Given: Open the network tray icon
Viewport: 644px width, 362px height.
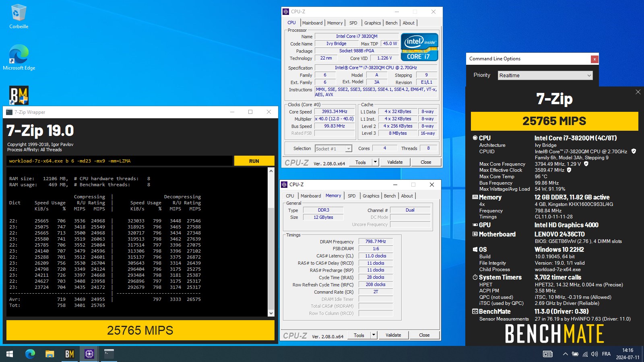Looking at the screenshot, I should [x=585, y=354].
